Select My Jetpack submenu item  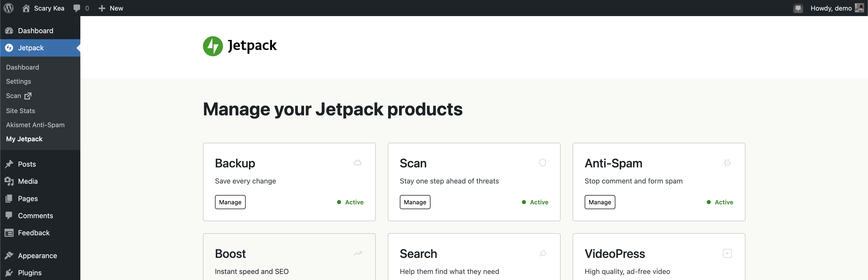(24, 139)
